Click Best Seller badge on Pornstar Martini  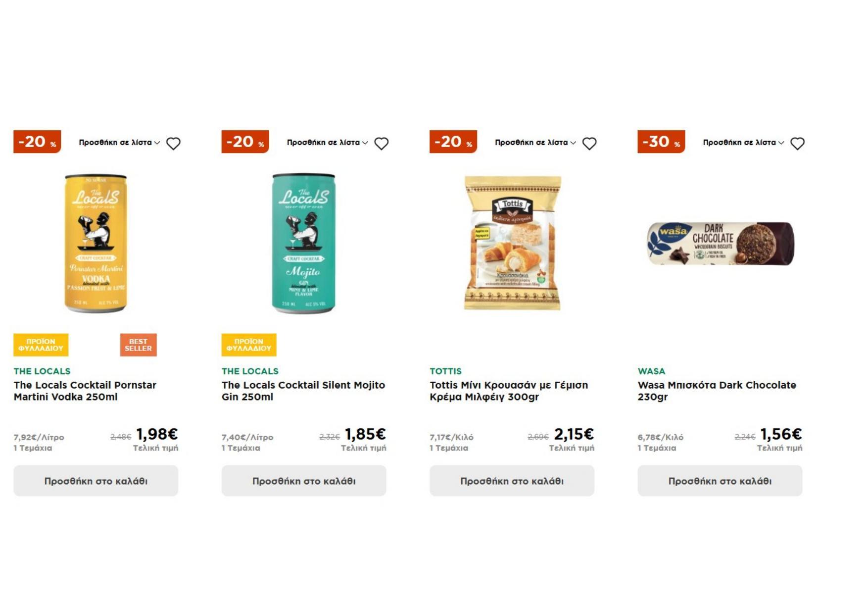pos(138,345)
